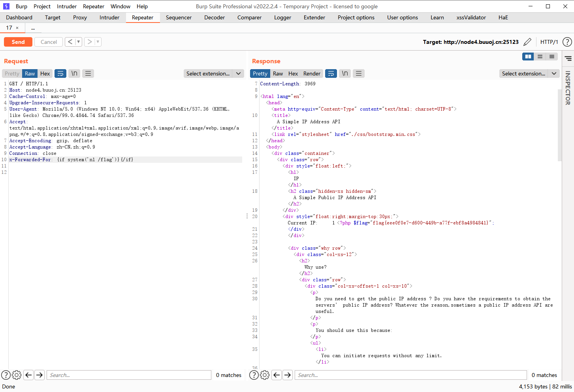Viewport: 574px width, 392px height.
Task: Jump to next Response search match
Action: pyautogui.click(x=288, y=375)
